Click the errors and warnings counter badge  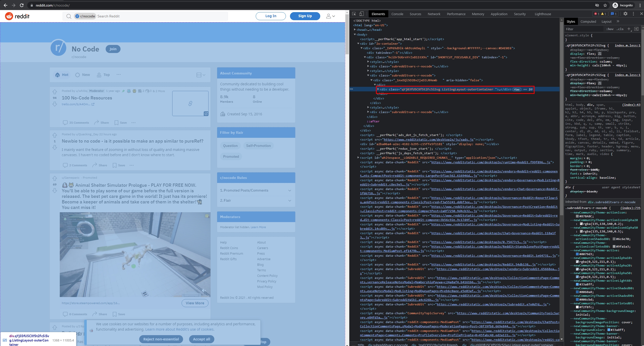tap(600, 14)
